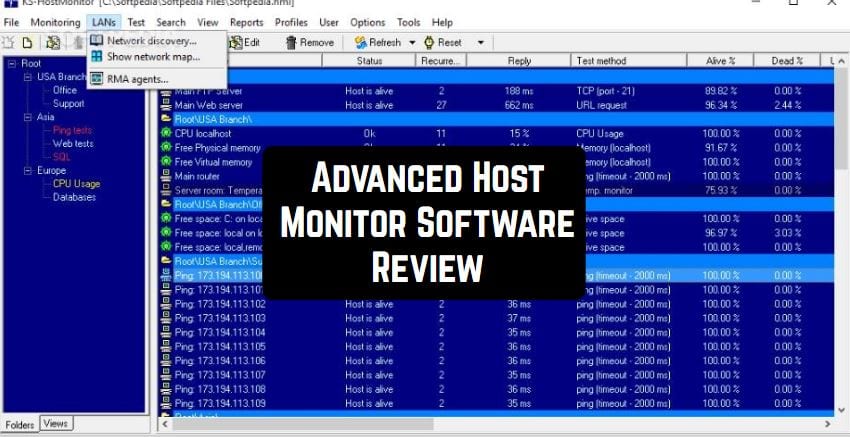Sort by the Test method column header
850x437 pixels.
[x=629, y=61]
